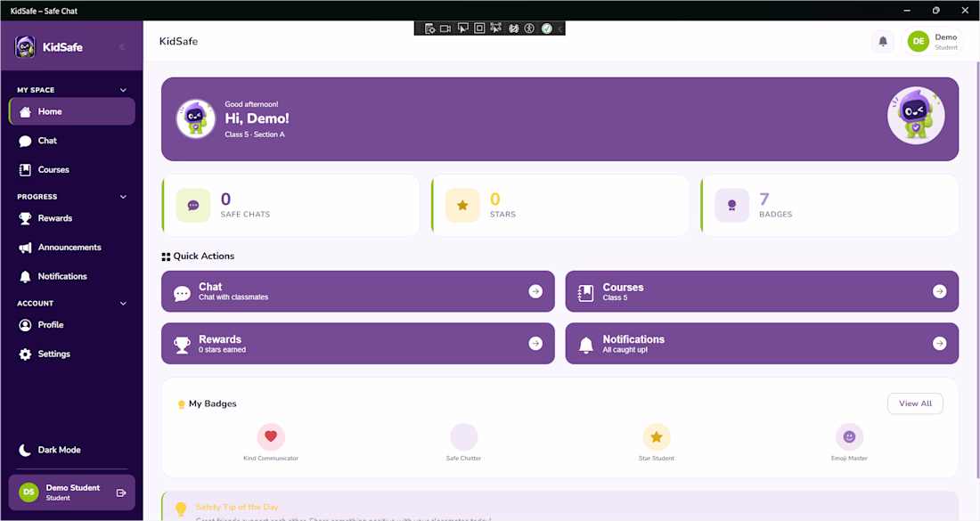
Task: Collapse the ACCOUNT section
Action: pyautogui.click(x=123, y=304)
